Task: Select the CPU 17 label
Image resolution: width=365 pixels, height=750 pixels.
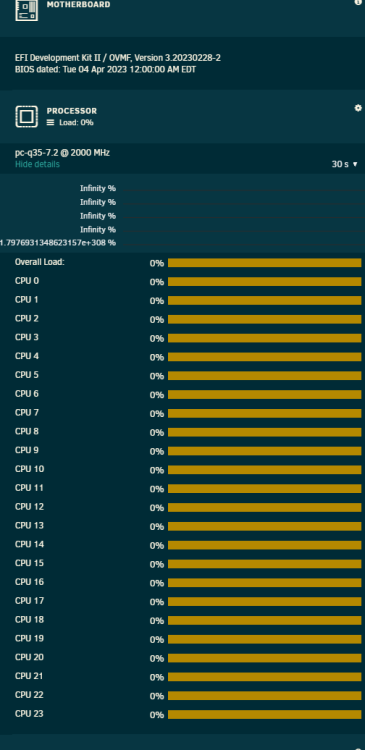Action: 29,601
